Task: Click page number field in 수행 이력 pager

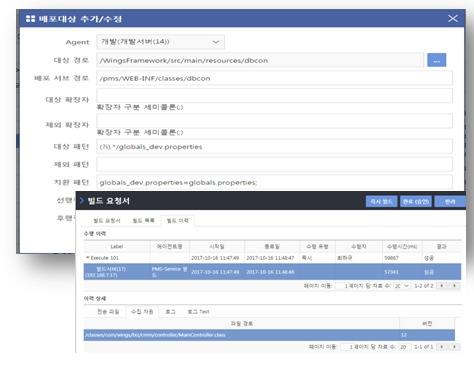Action: (342, 286)
